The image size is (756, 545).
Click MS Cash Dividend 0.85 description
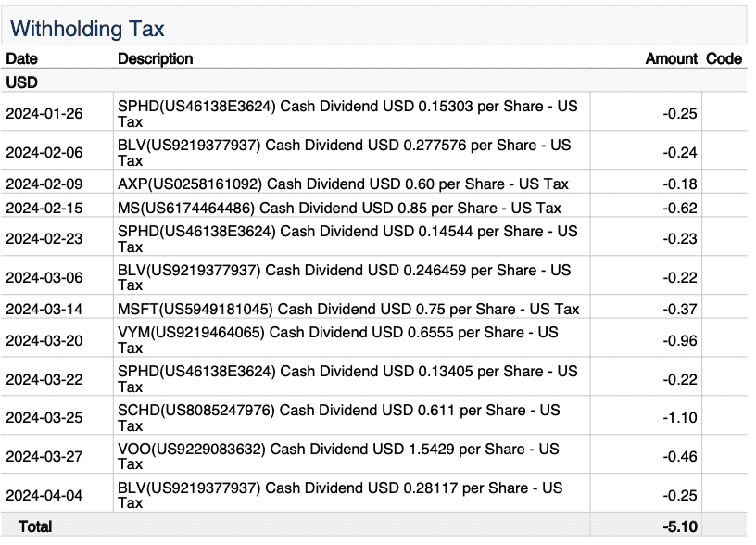(x=339, y=208)
